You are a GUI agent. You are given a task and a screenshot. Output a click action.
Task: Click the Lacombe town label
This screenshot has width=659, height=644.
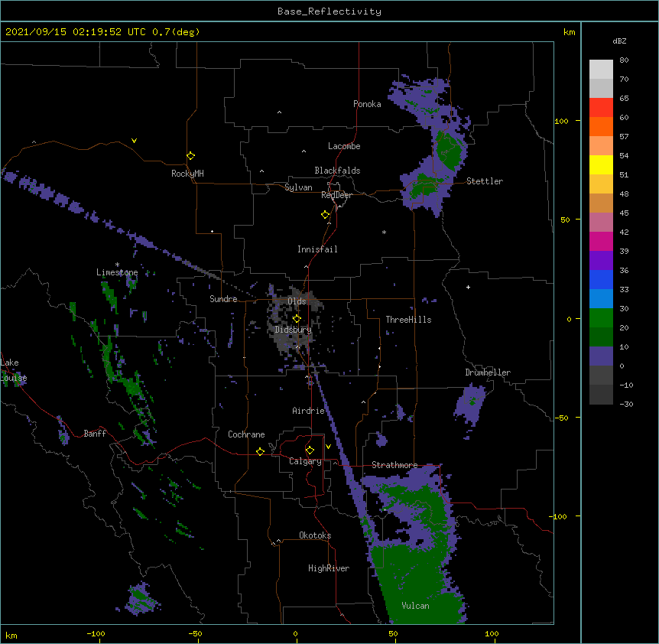(x=344, y=146)
